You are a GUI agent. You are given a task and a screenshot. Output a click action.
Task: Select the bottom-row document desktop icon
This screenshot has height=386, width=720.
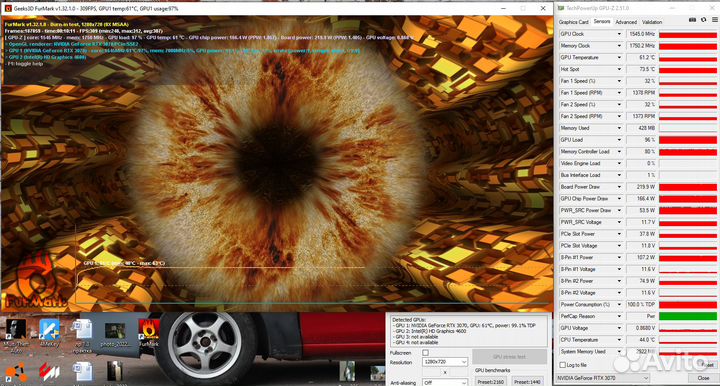point(83,372)
